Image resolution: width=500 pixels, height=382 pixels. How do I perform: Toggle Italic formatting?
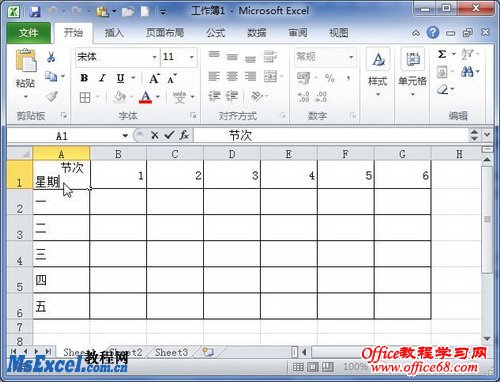point(102,78)
